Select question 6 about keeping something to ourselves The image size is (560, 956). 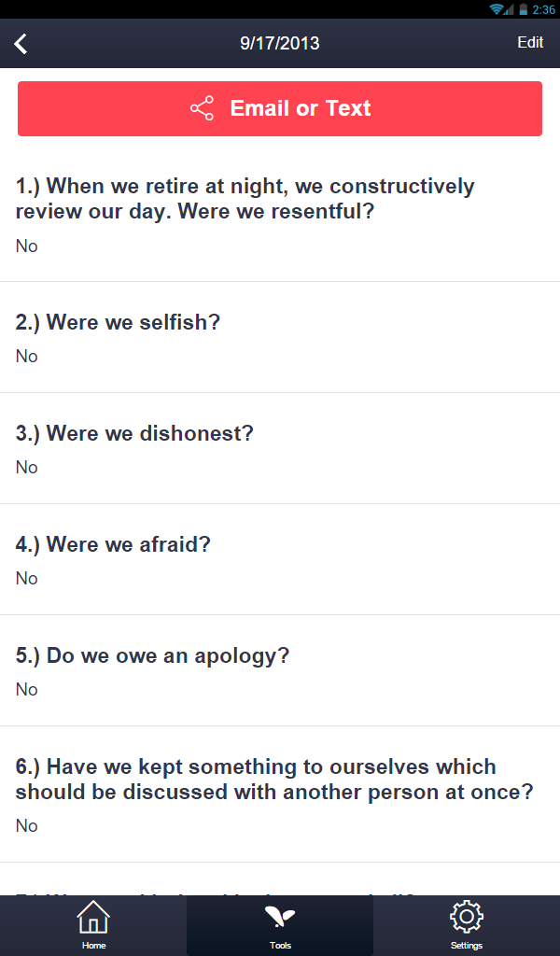tap(274, 780)
